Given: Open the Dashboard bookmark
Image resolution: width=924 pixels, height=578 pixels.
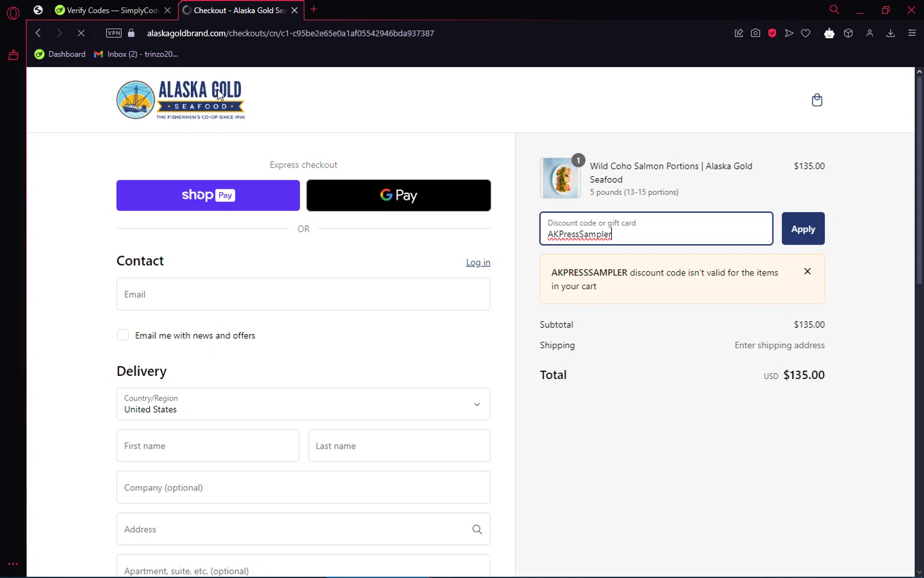Looking at the screenshot, I should point(60,54).
